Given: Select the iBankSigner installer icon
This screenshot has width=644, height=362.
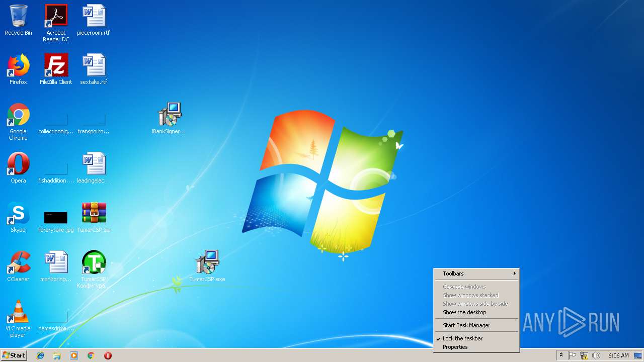Looking at the screenshot, I should pyautogui.click(x=169, y=119).
